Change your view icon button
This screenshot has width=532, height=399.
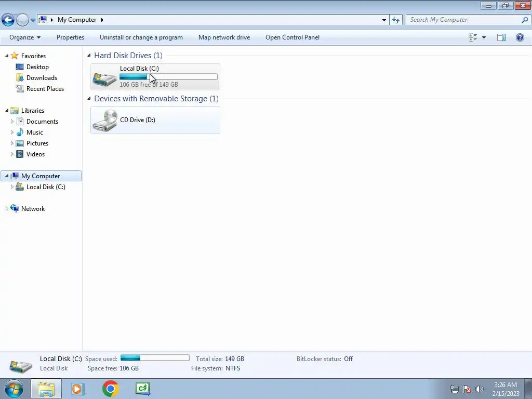click(x=473, y=37)
